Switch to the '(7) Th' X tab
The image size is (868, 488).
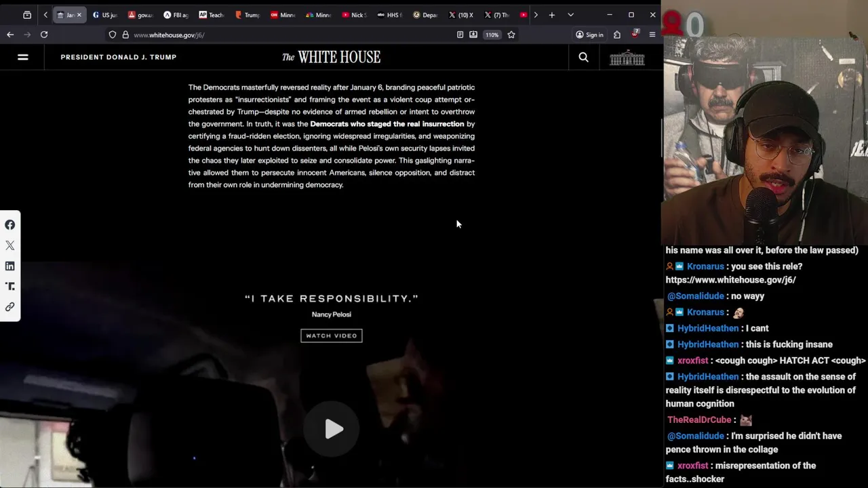[496, 15]
